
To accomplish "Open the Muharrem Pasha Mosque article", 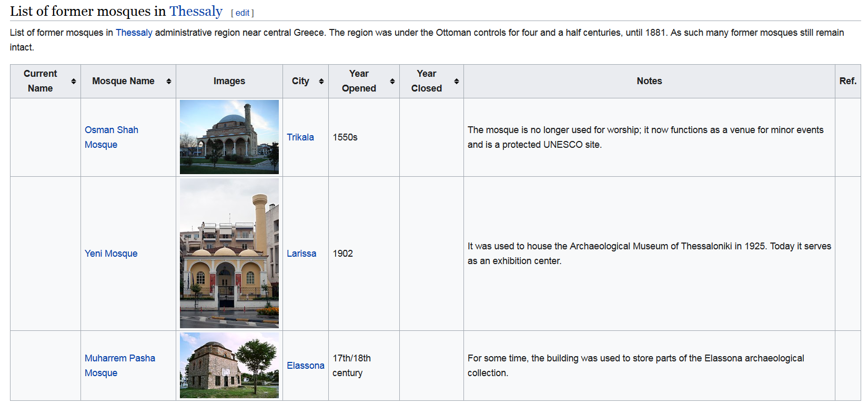I will click(120, 366).
